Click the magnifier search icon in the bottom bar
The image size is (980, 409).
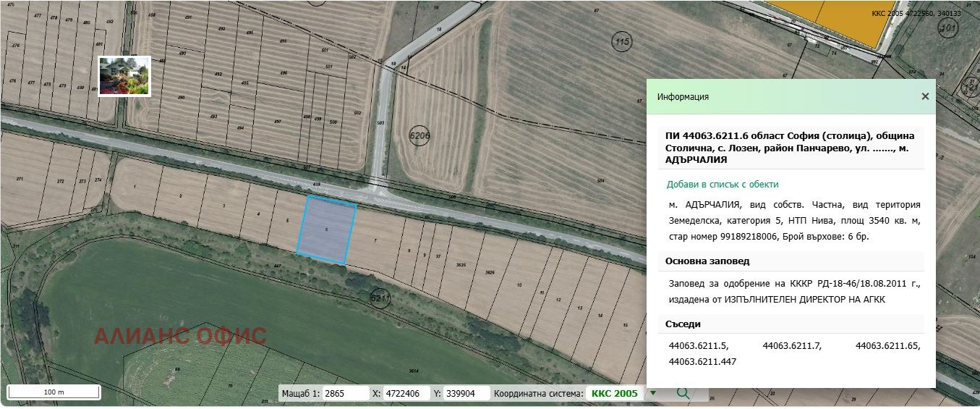click(683, 393)
